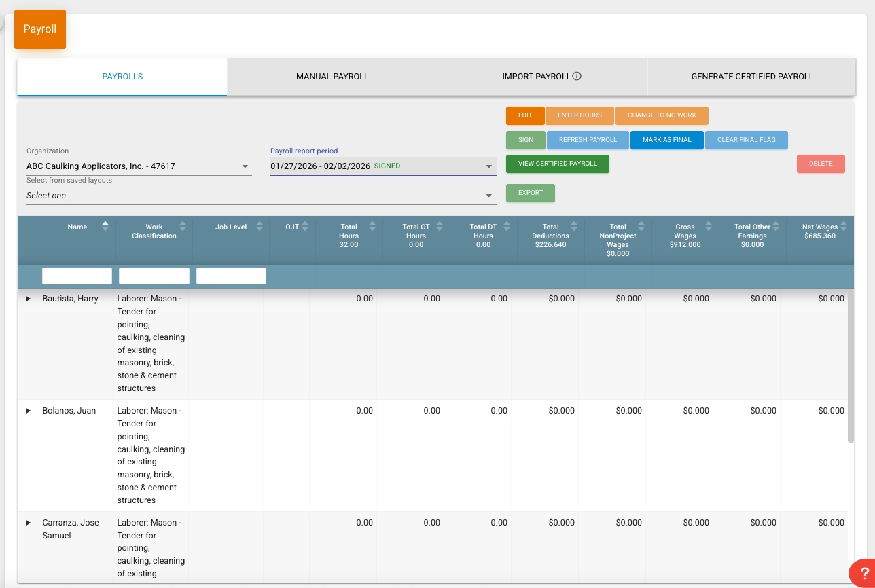
Task: Click Bautista's work classification text
Action: (x=151, y=344)
